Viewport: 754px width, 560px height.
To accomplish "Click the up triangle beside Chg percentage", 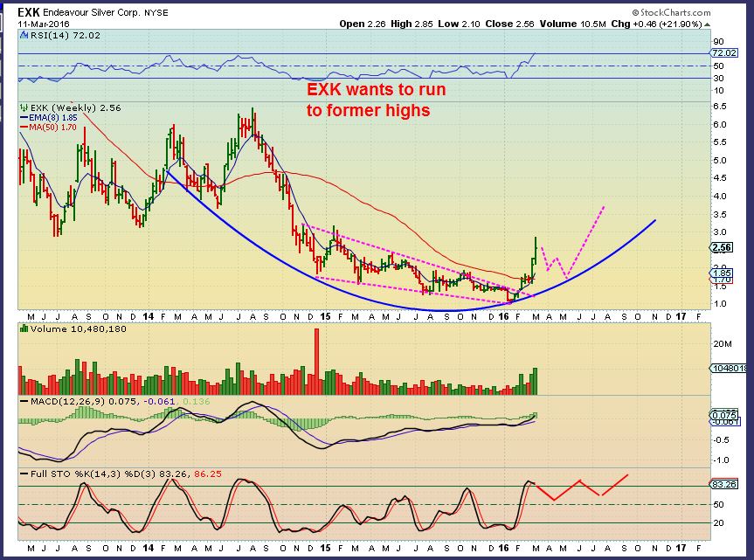I will pyautogui.click(x=707, y=24).
